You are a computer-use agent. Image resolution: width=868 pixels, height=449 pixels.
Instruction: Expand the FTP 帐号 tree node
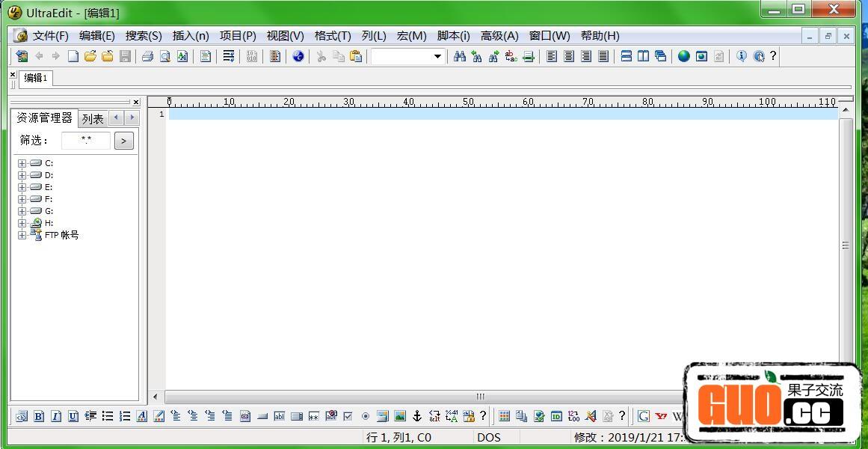(x=22, y=235)
